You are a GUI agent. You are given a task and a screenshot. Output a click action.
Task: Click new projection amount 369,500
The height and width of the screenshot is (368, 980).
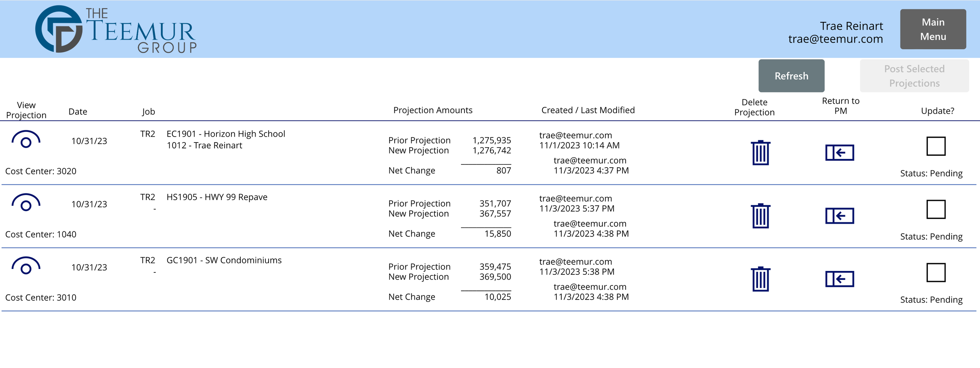(495, 277)
